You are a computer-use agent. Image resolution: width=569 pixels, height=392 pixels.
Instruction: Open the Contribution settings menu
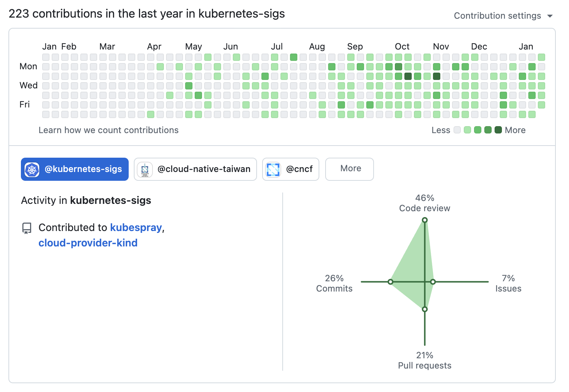[x=497, y=15]
